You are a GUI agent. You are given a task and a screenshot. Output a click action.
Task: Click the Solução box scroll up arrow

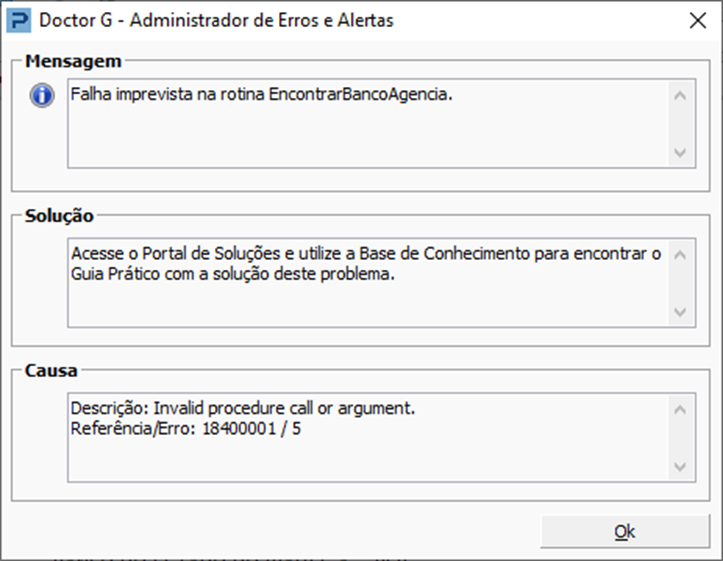tap(680, 255)
